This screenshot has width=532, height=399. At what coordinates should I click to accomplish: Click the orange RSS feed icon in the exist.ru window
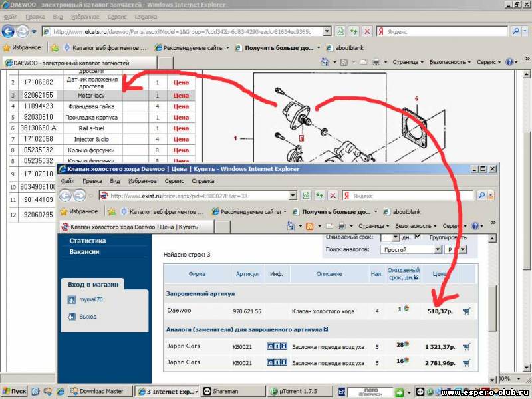309,226
